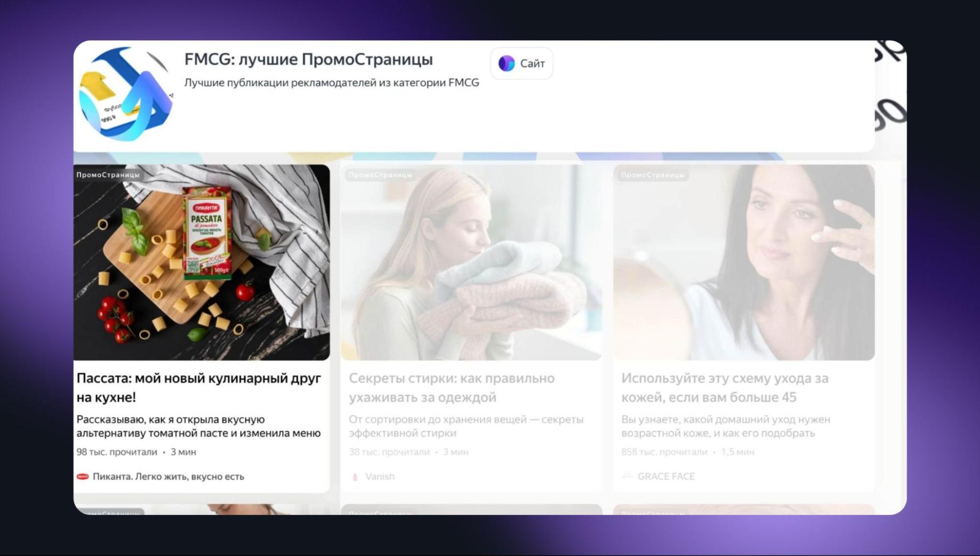Open the Passata product photo thumbnail
This screenshot has width=980, height=556.
click(x=201, y=262)
